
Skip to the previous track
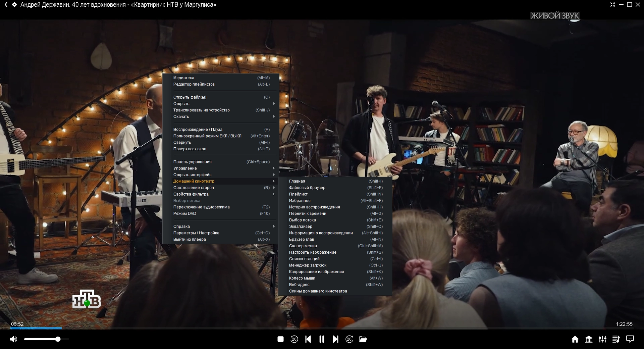pyautogui.click(x=308, y=339)
